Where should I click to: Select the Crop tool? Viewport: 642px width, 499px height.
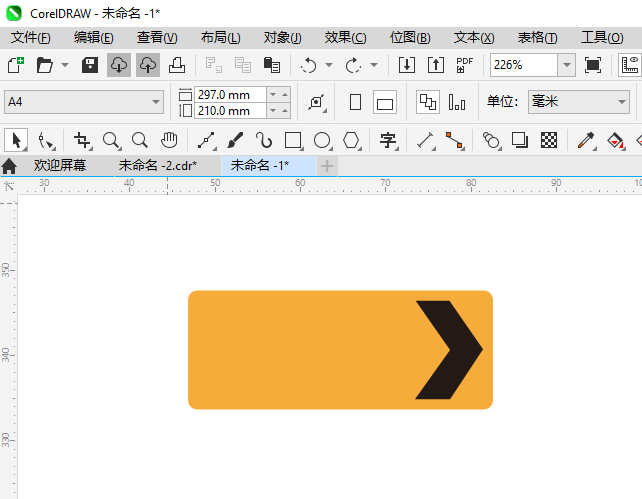pyautogui.click(x=82, y=140)
